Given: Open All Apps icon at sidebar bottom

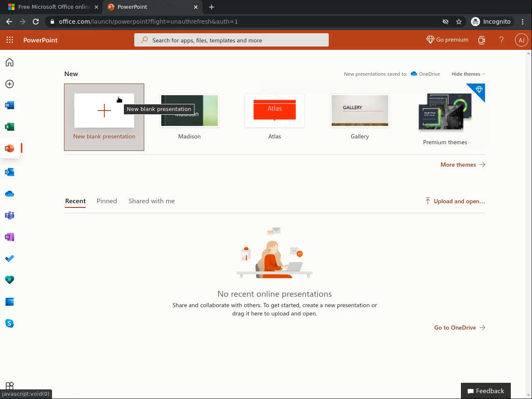Looking at the screenshot, I should [10, 386].
